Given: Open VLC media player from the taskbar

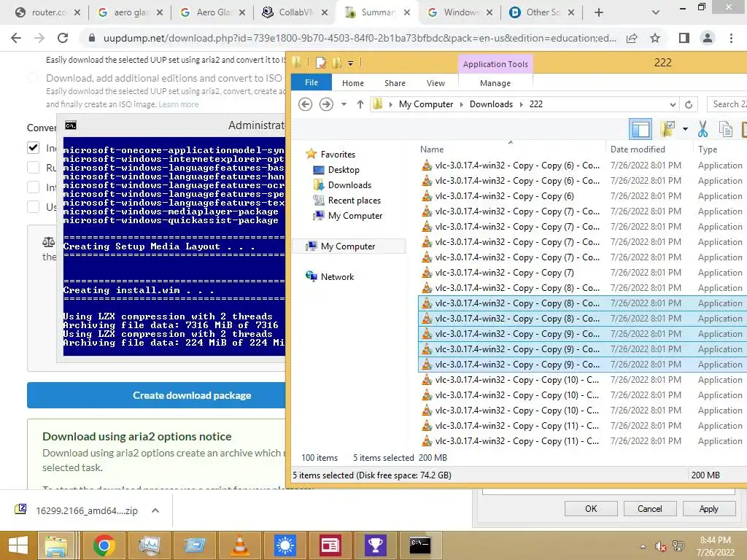Looking at the screenshot, I should (x=240, y=545).
